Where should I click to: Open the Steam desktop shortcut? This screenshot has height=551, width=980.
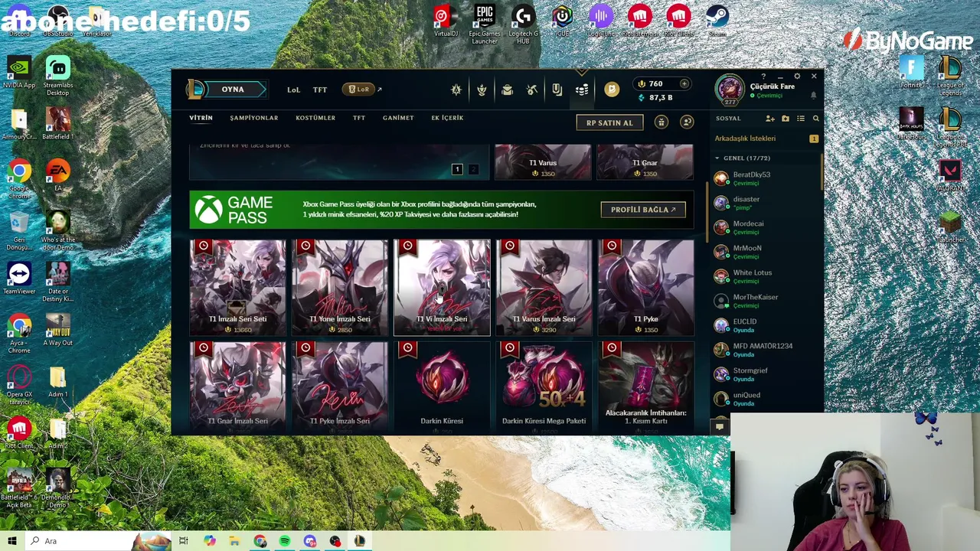(717, 21)
